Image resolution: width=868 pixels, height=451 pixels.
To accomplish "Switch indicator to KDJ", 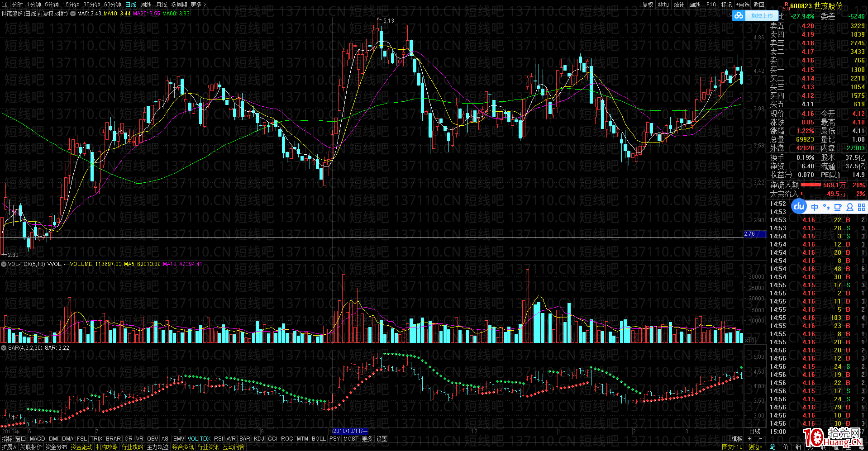I will [259, 439].
